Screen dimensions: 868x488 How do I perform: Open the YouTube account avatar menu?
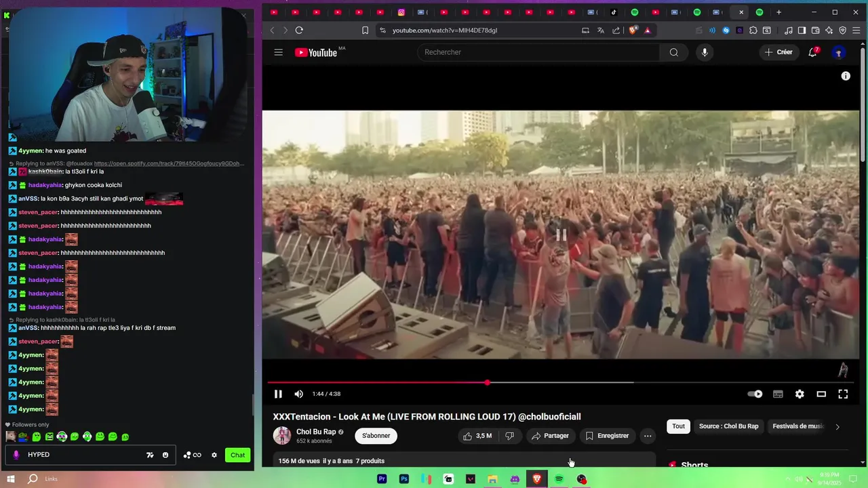point(839,52)
